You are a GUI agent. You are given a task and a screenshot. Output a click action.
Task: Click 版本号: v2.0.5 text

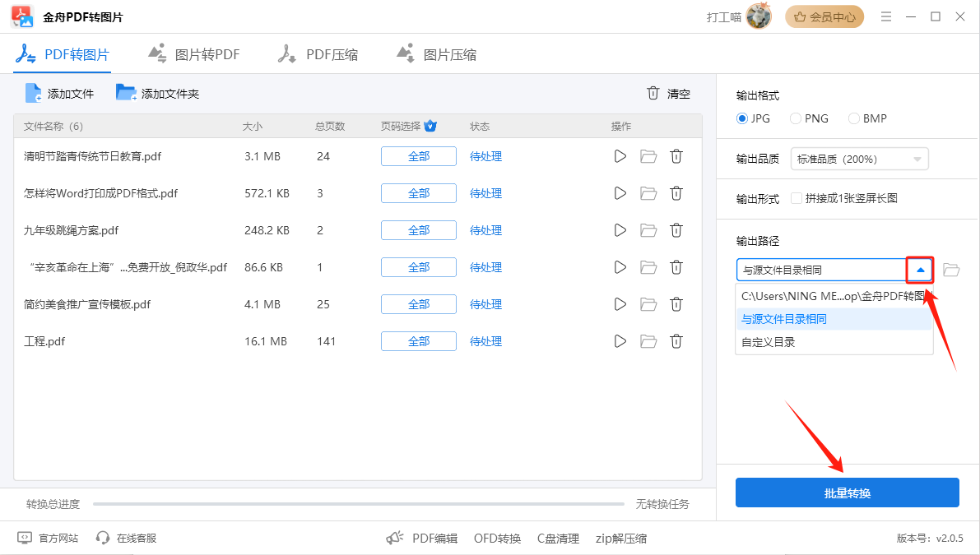930,538
